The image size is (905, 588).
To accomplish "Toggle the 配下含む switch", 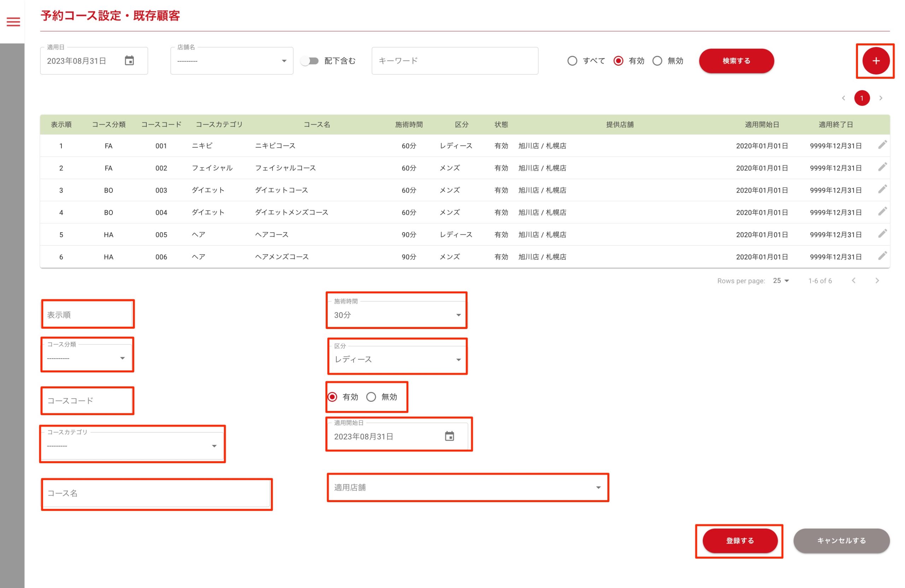I will 310,61.
